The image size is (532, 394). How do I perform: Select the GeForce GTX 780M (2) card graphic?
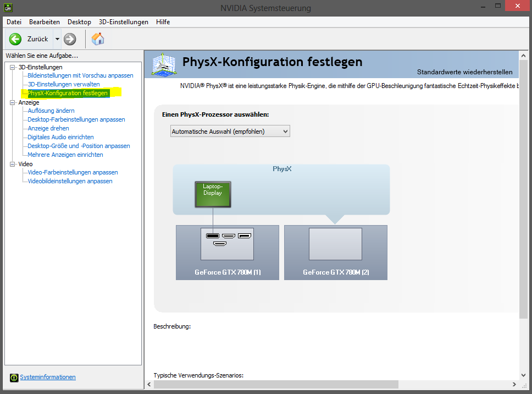[336, 253]
